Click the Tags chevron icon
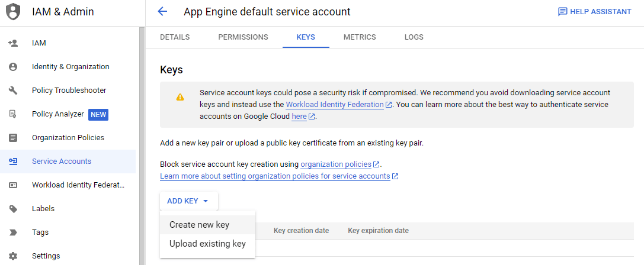 [13, 232]
